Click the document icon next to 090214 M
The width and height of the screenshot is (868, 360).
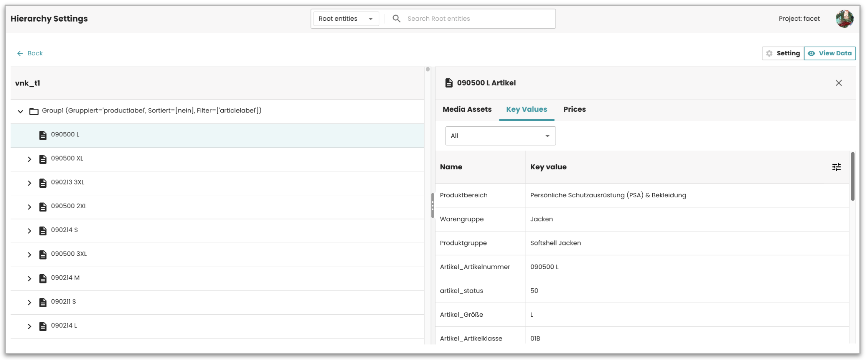43,278
